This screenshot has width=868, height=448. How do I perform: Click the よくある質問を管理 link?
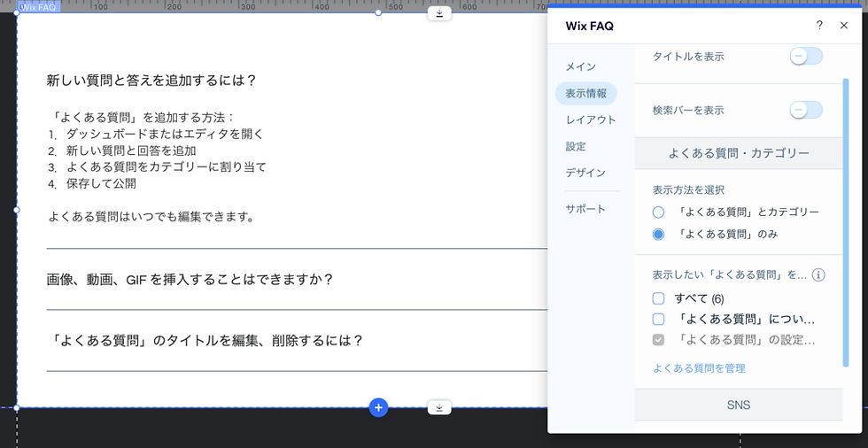click(x=699, y=368)
